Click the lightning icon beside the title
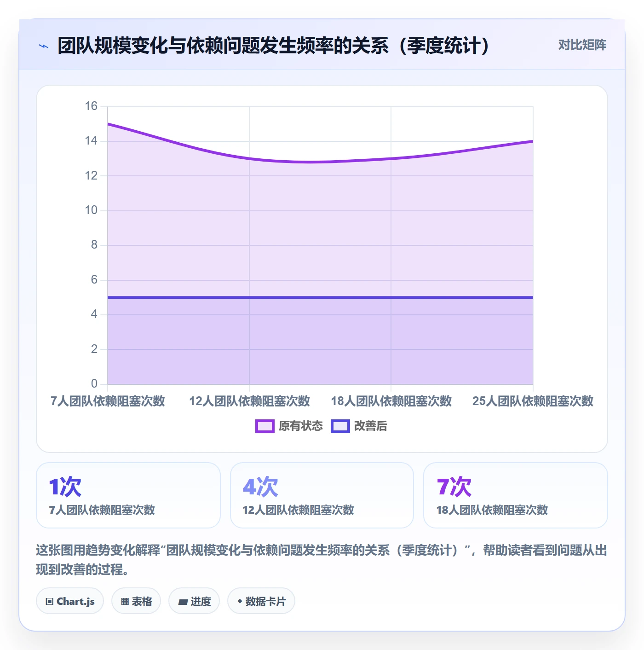 [x=44, y=46]
